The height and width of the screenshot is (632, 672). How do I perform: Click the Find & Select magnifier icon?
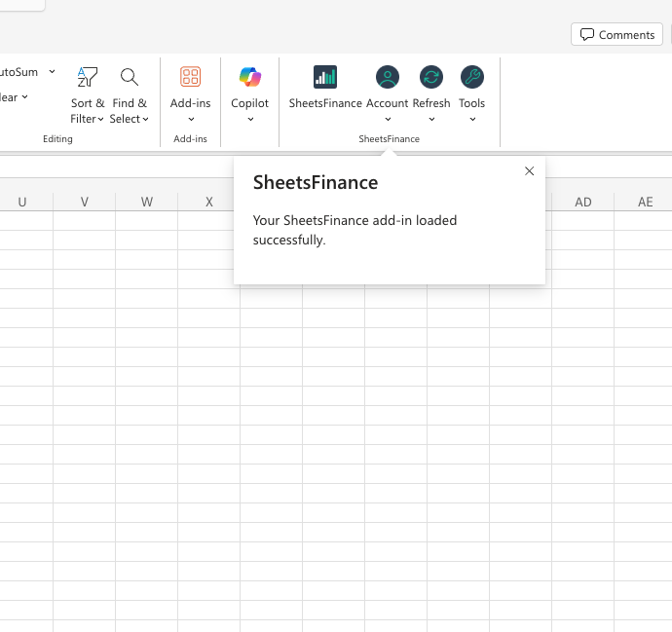pyautogui.click(x=130, y=77)
